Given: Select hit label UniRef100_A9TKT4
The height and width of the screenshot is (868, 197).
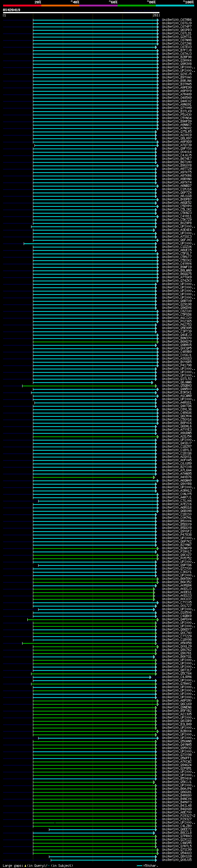Looking at the screenshot, I should pyautogui.click(x=177, y=182).
